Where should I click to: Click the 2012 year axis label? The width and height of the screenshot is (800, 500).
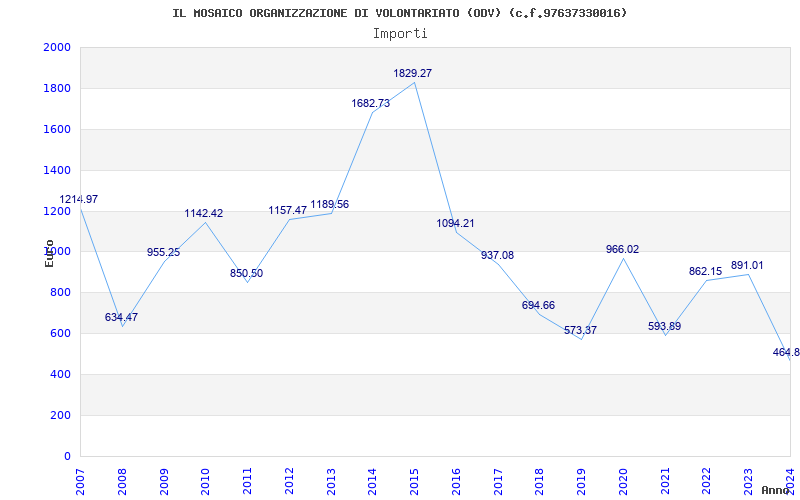tap(289, 482)
